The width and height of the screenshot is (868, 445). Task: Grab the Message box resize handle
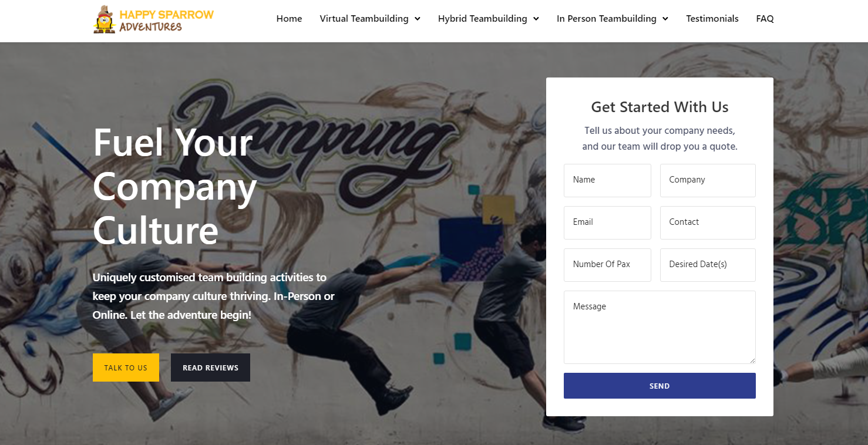[x=752, y=360]
